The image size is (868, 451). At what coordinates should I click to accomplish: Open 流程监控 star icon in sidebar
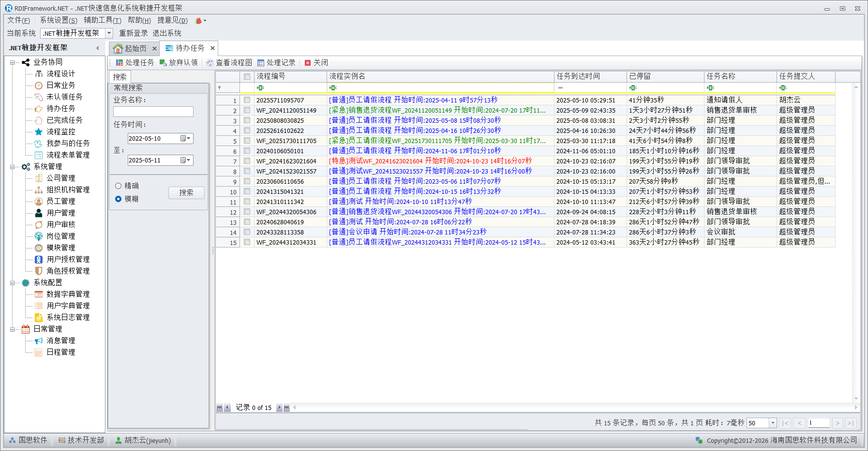click(39, 131)
